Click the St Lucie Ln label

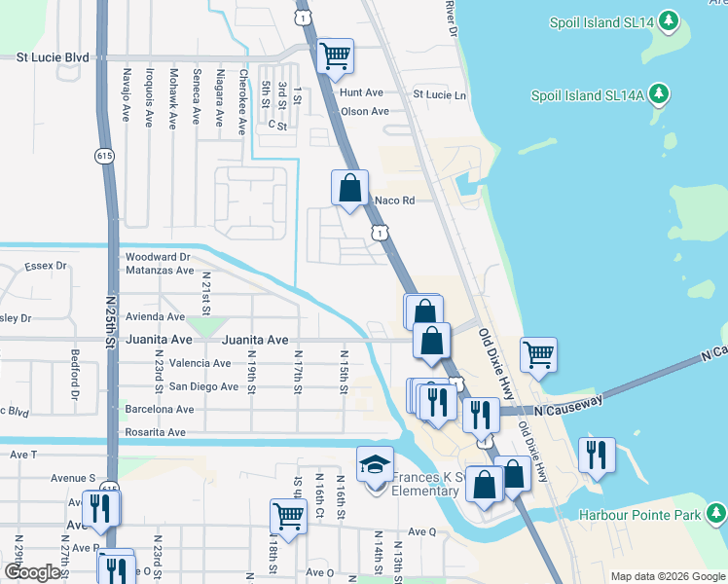[x=439, y=94]
